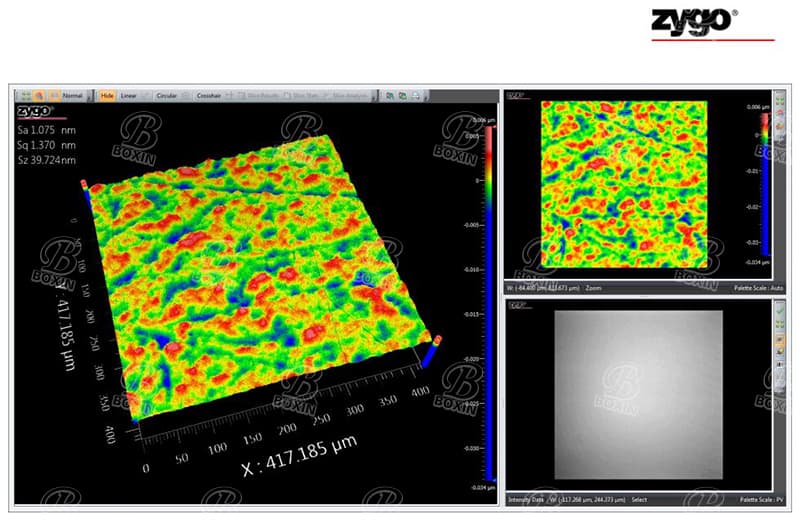Click the 2D surface height map
The width and height of the screenshot is (800, 530).
click(x=624, y=184)
